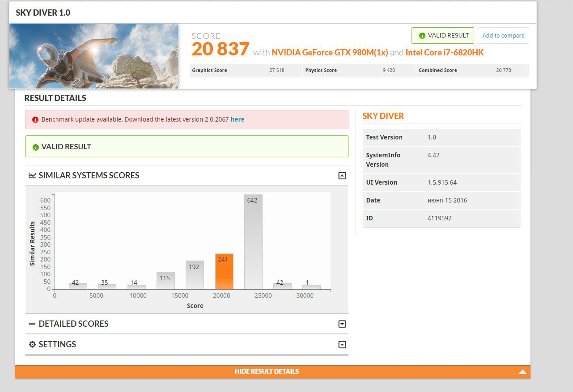
Task: Click the Sky Diver benchmark thumbnail image
Action: 94,56
